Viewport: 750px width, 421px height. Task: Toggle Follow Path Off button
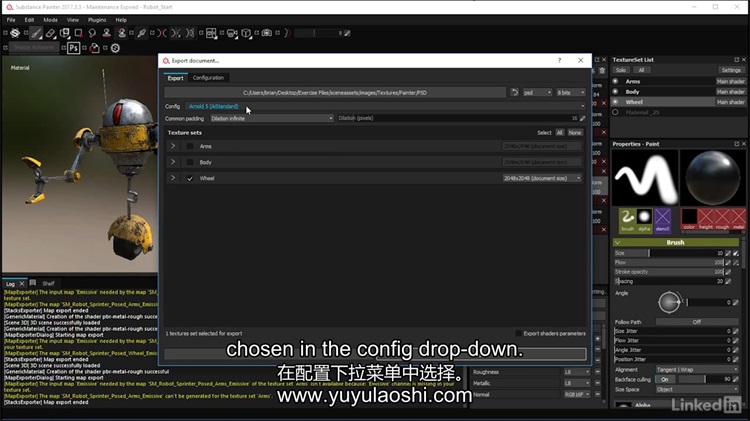(x=696, y=322)
